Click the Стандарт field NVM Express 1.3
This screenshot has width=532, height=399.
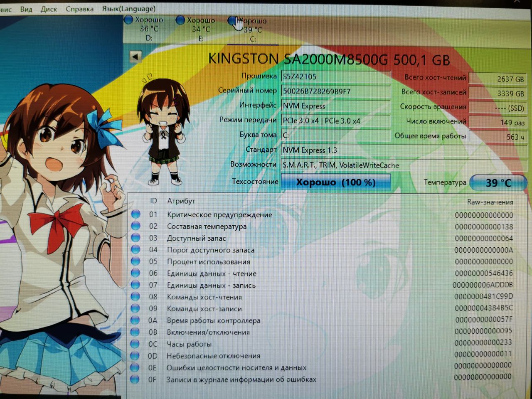pos(404,150)
